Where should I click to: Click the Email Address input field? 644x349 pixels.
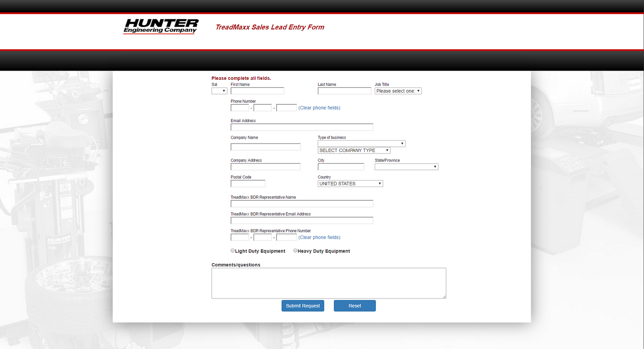[302, 127]
